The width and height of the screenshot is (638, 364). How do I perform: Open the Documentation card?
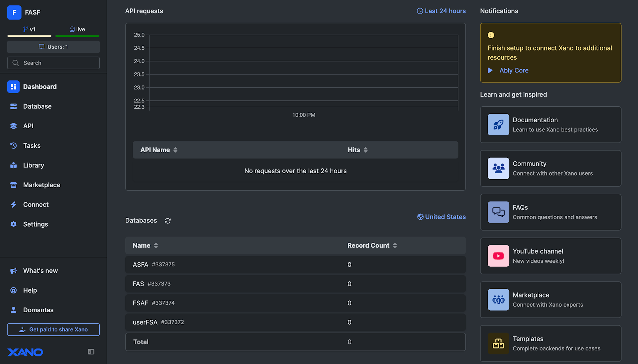(x=551, y=125)
